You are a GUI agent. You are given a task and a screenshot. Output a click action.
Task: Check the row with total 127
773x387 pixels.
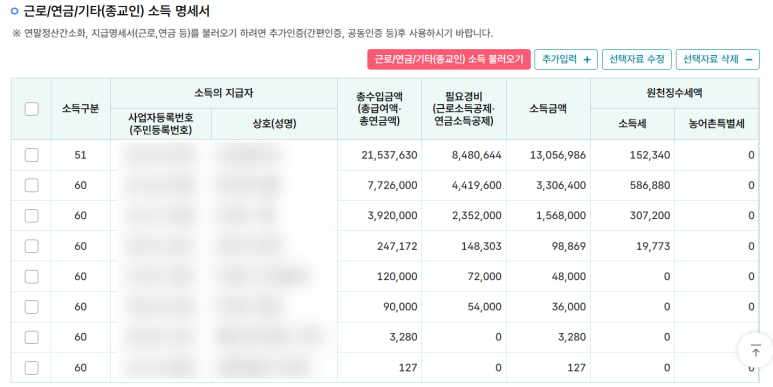tap(32, 367)
